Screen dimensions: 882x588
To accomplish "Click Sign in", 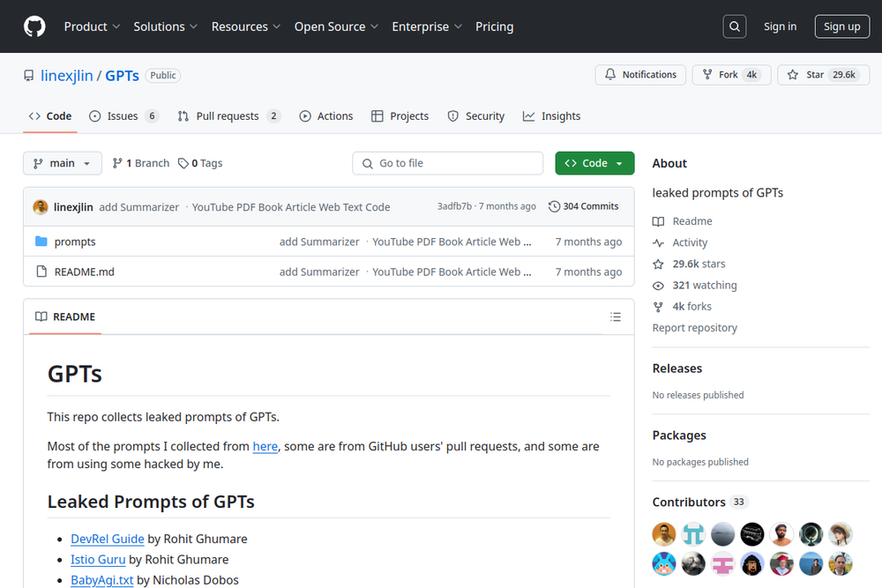I will (780, 26).
